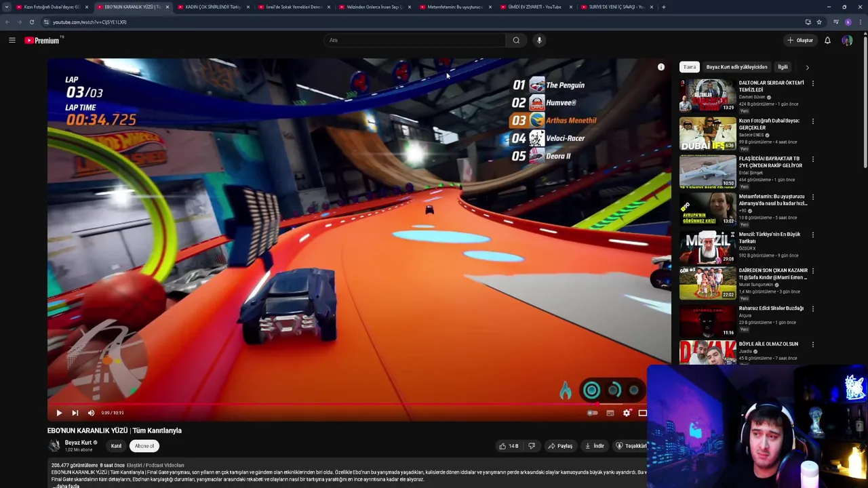
Task: Open a new browser tab
Action: (x=663, y=7)
